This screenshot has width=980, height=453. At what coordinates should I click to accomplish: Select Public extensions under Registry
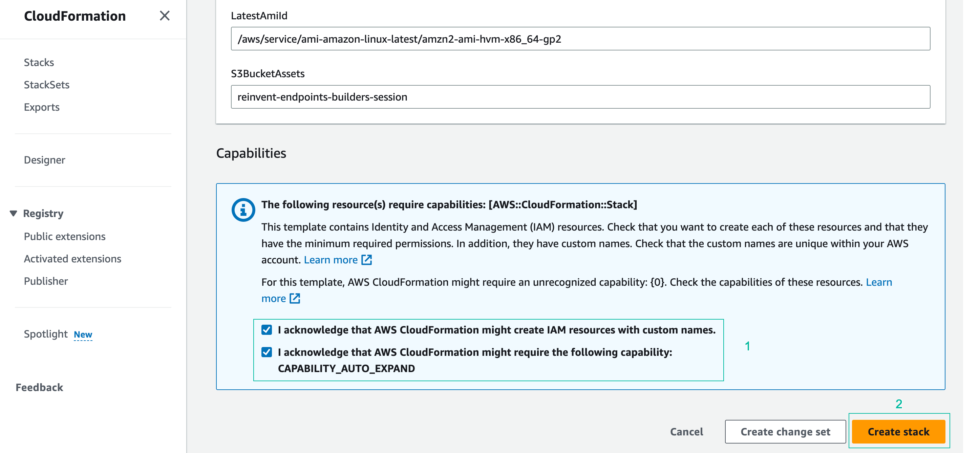click(x=64, y=237)
